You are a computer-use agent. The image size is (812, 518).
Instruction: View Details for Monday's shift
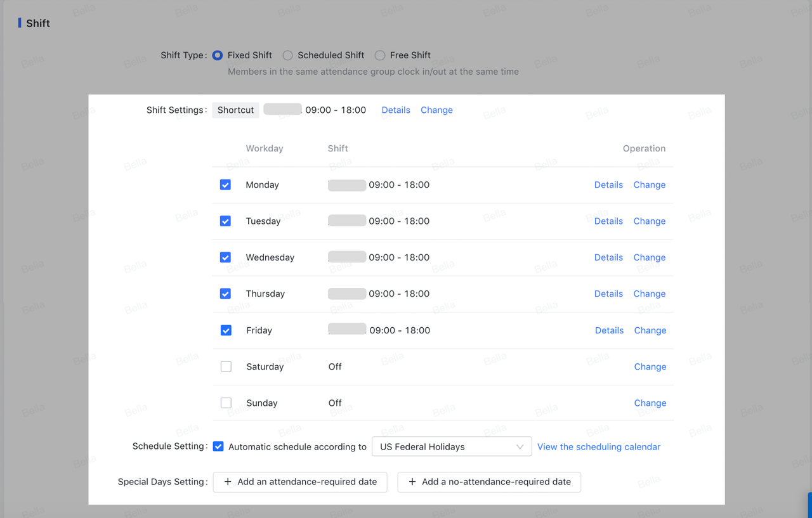[x=608, y=185]
